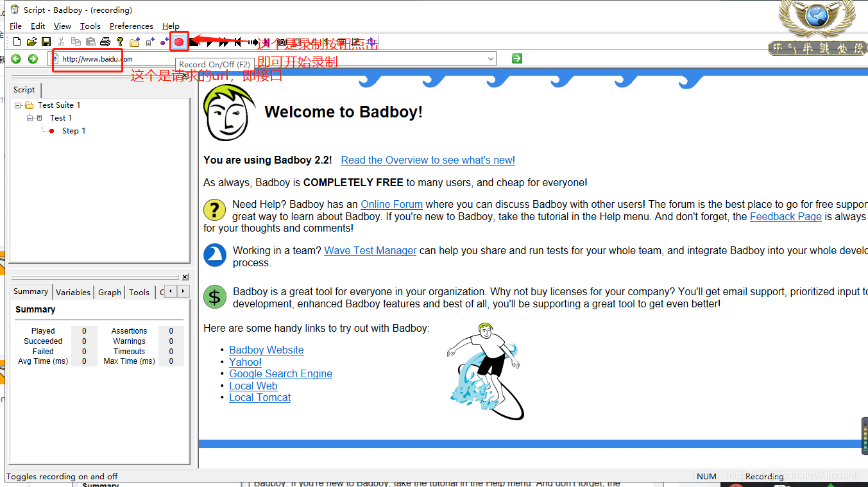
Task: Open a script file with the folder icon
Action: tap(31, 42)
